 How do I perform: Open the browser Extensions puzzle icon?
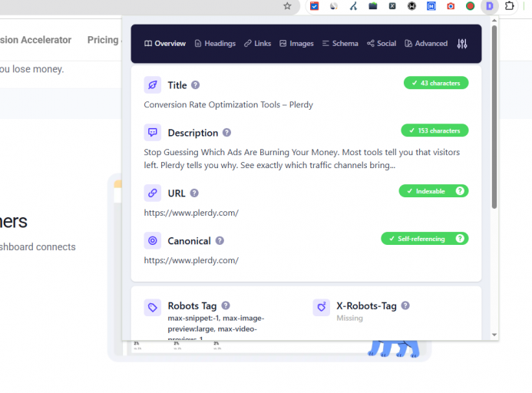[509, 6]
